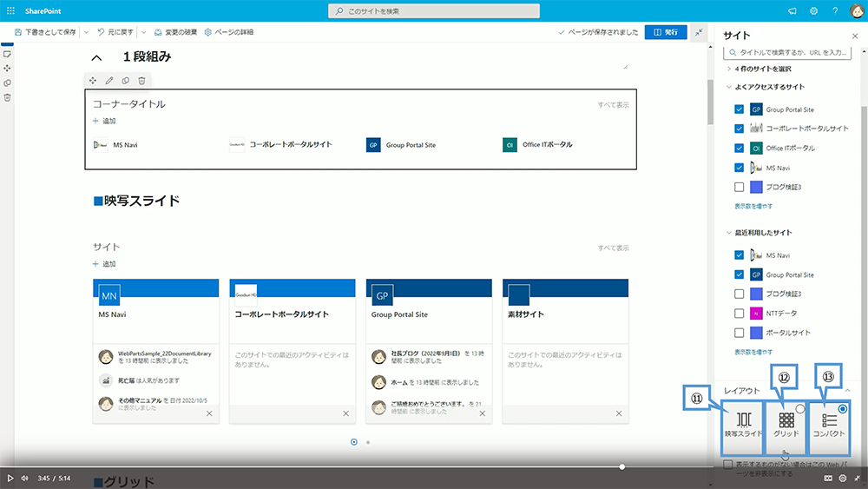Uncheck Office ITポータル checkbox
The height and width of the screenshot is (489, 868).
click(739, 148)
